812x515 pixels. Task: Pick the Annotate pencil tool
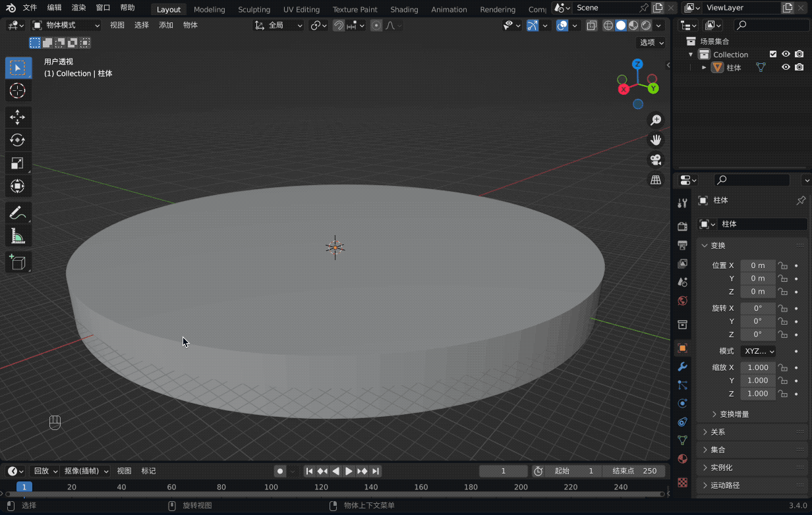click(18, 213)
